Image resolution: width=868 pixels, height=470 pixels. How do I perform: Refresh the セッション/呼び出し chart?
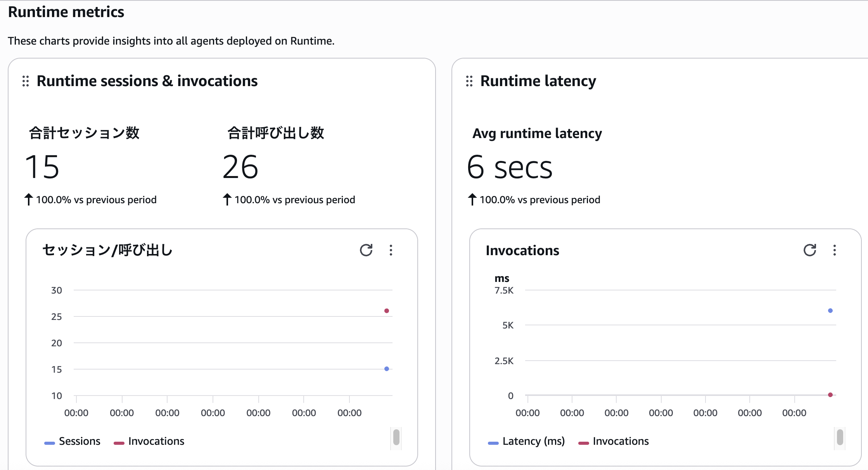click(366, 250)
